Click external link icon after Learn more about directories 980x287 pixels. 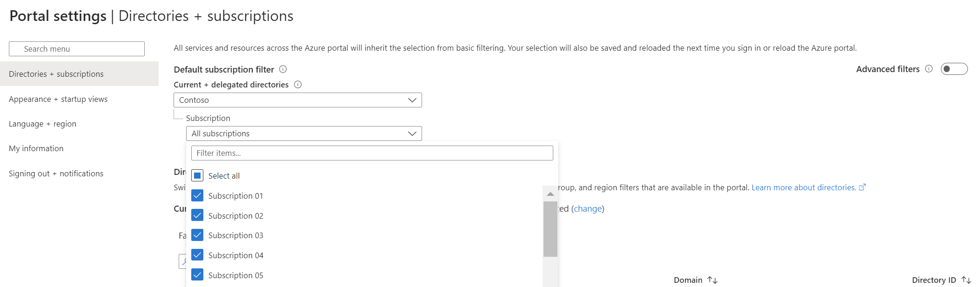pos(862,187)
